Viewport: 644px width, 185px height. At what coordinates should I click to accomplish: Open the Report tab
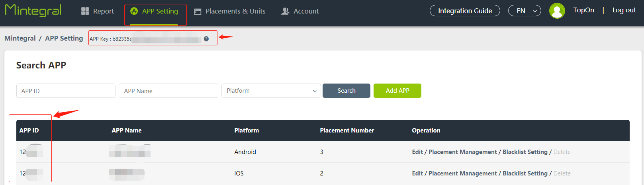[x=103, y=11]
